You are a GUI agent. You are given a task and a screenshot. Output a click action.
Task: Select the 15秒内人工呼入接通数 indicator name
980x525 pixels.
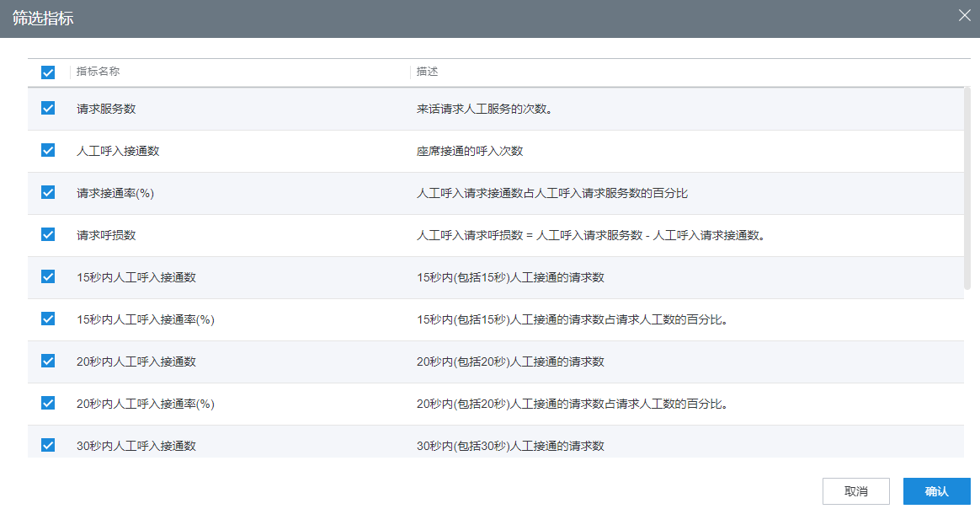coord(136,277)
